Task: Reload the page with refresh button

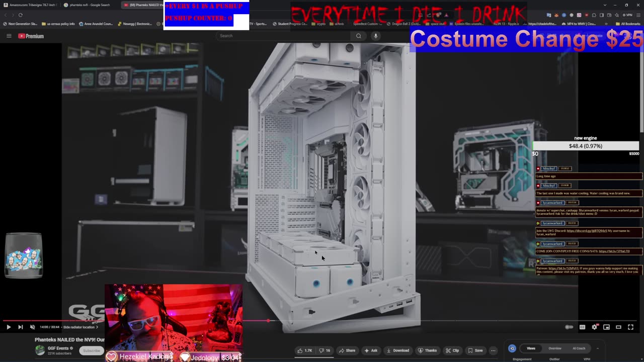Action: coord(21,15)
